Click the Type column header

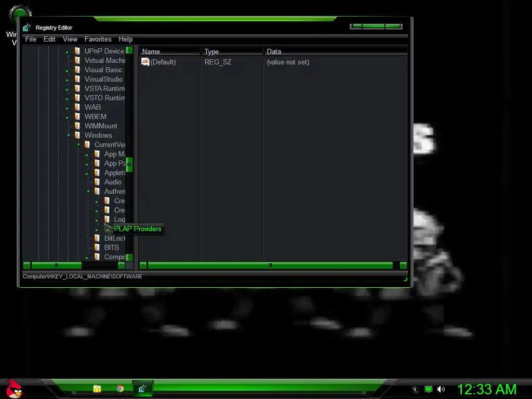coord(232,51)
